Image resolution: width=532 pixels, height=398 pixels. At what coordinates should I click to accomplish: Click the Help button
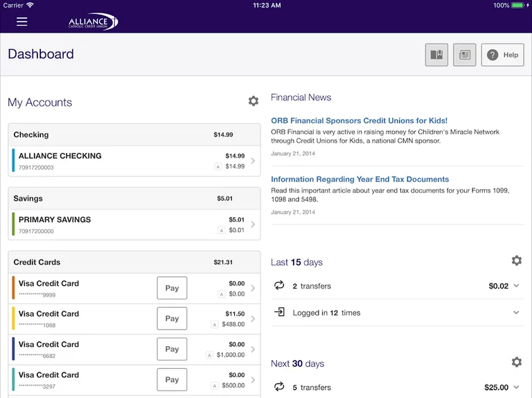coord(502,55)
